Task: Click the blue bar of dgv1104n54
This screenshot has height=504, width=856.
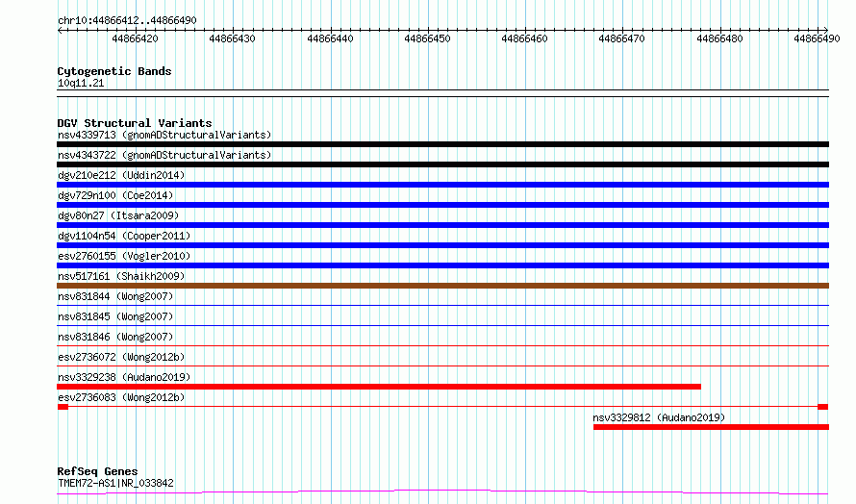Action: (442, 245)
